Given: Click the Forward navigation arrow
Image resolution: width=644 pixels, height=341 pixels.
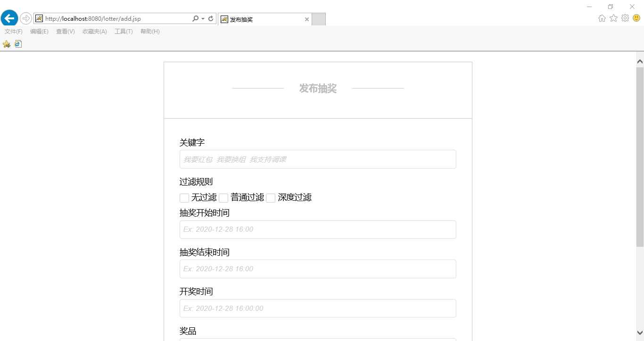Looking at the screenshot, I should [25, 18].
